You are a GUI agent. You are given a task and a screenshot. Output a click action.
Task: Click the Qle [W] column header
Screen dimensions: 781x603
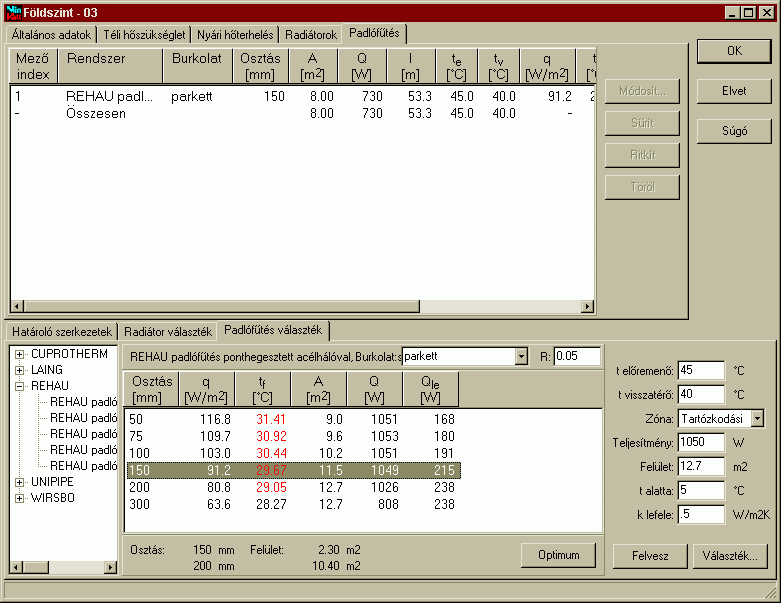(430, 389)
